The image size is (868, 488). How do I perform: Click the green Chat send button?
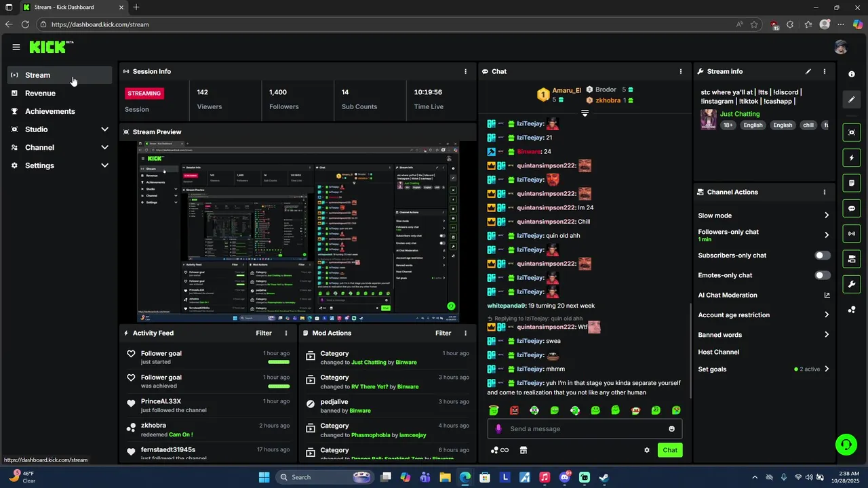[x=670, y=450]
